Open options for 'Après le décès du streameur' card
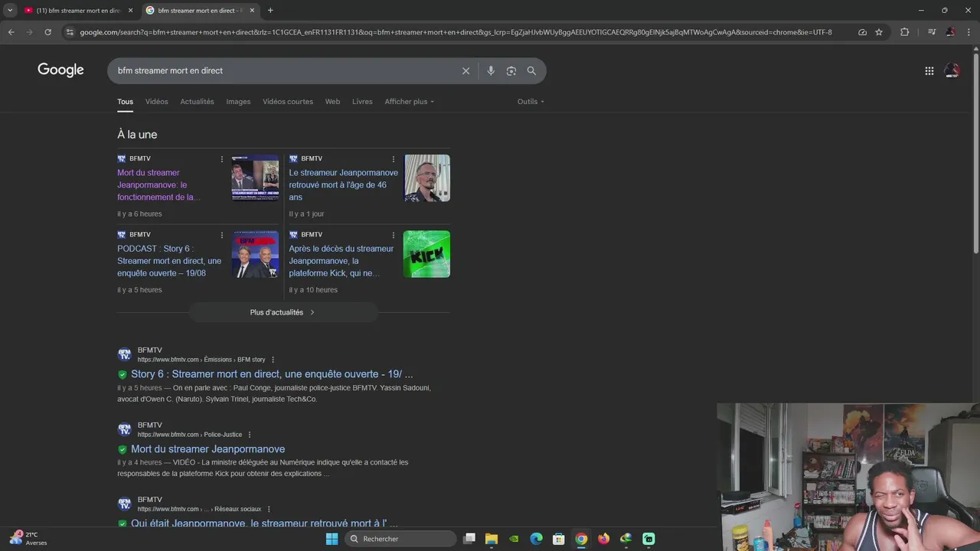Screen dimensions: 980x551 pos(394,235)
